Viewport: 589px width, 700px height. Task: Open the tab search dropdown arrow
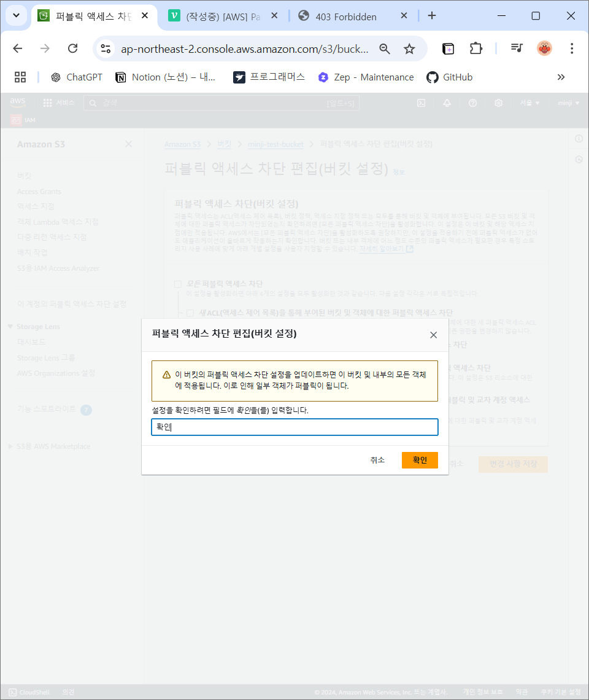pyautogui.click(x=16, y=15)
